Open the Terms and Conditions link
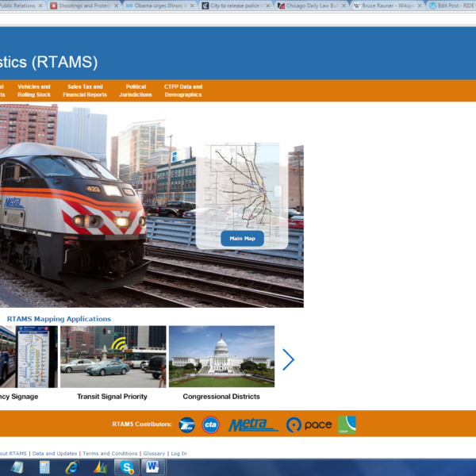The height and width of the screenshot is (476, 476). 110,453
